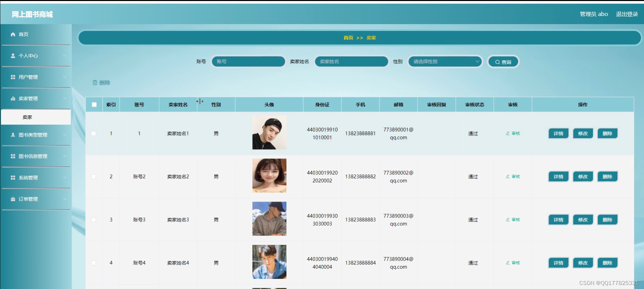The image size is (644, 289).
Task: Check the checkbox for row 账号2
Action: click(94, 177)
